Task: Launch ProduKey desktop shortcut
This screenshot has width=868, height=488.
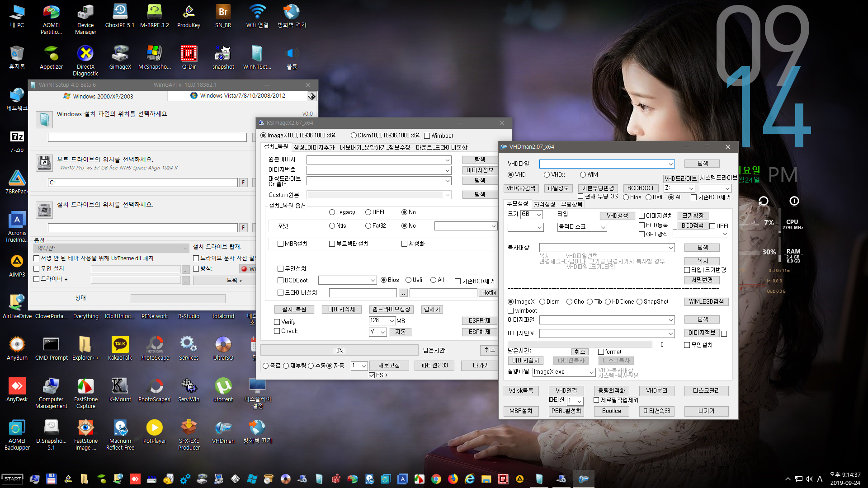Action: [189, 16]
